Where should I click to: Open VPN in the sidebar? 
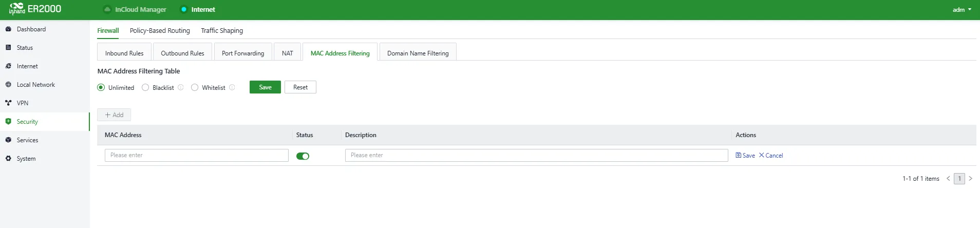[x=45, y=103]
